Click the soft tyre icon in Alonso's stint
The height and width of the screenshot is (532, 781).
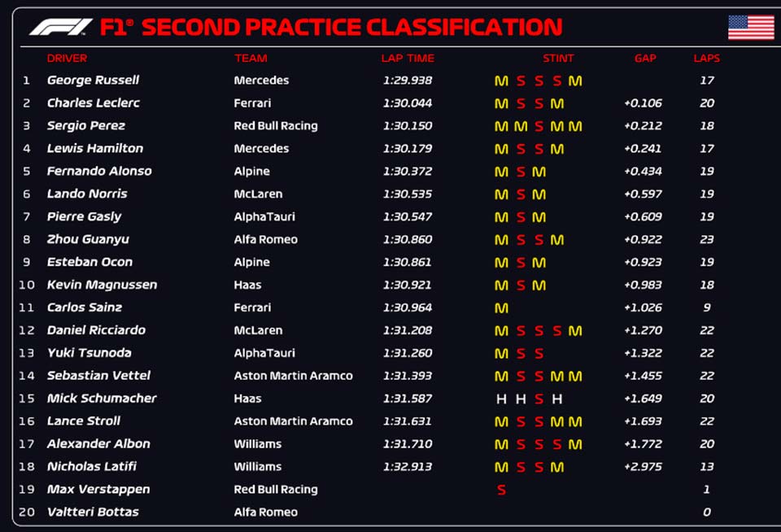tap(521, 172)
